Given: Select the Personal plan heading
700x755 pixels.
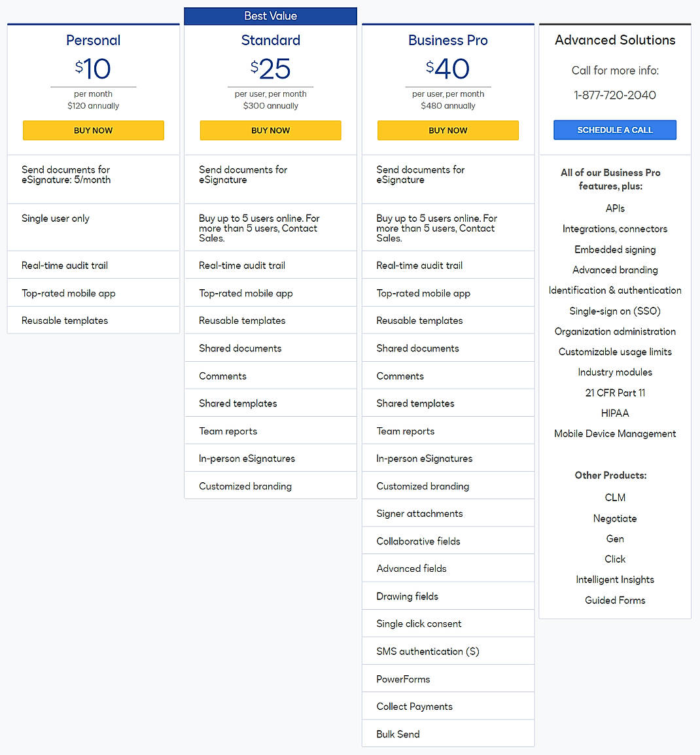Looking at the screenshot, I should 93,40.
